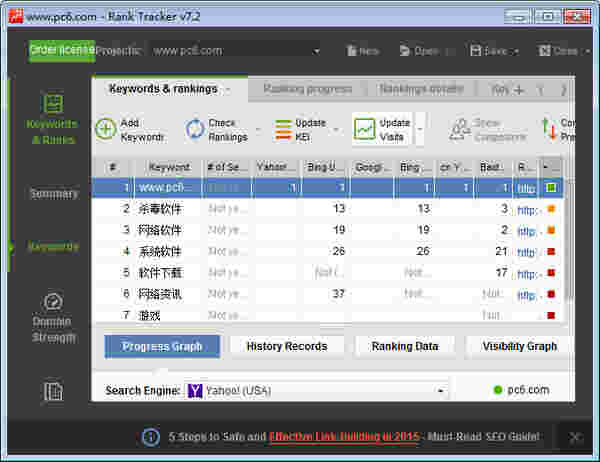Screen dimensions: 600x462
Task: Click the Open project icon
Action: point(405,51)
